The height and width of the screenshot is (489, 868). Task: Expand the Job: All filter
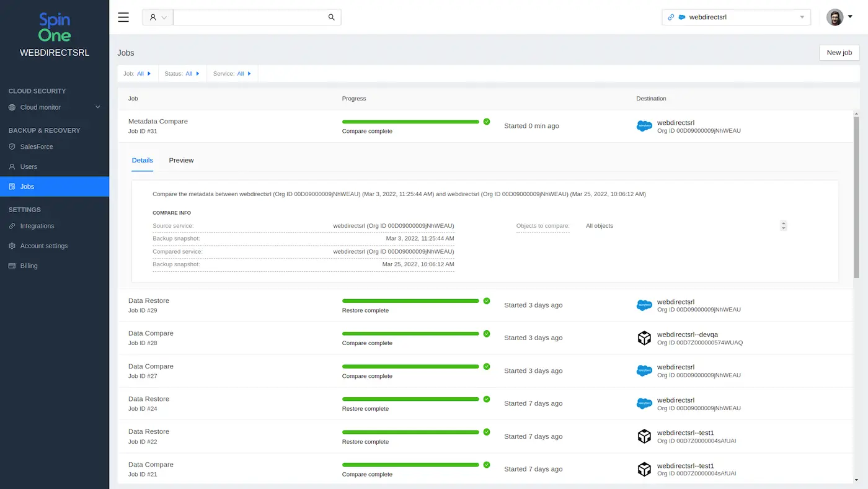tap(138, 73)
